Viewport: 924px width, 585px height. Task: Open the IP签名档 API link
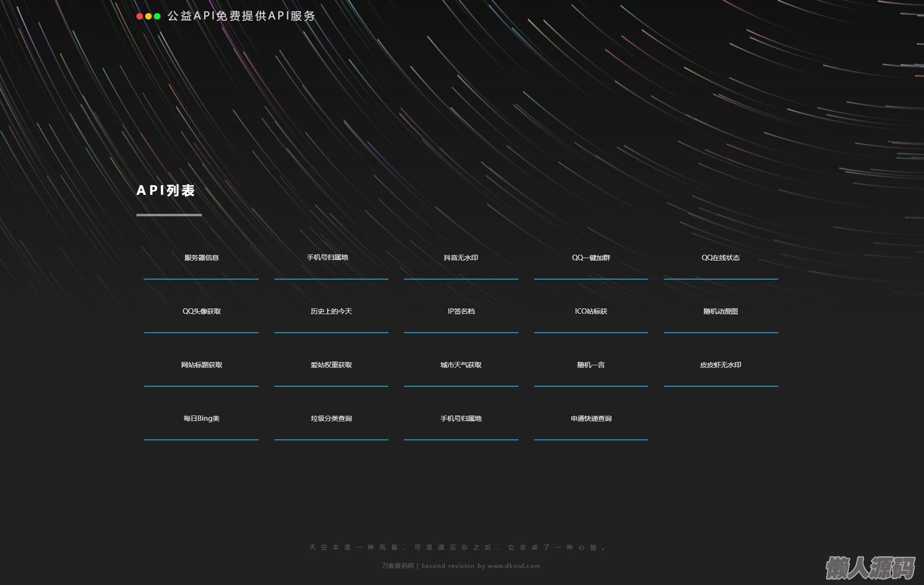pos(461,311)
